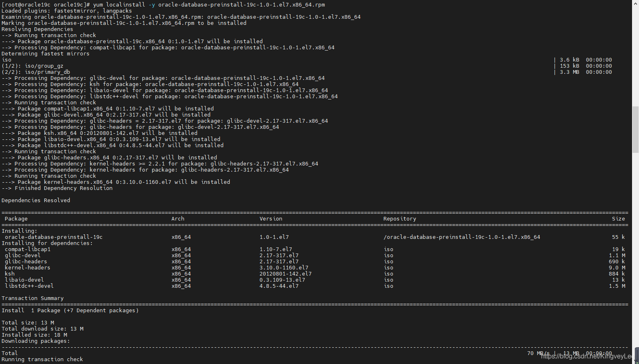Click the 'iso/group_gz' download line

(x=32, y=66)
